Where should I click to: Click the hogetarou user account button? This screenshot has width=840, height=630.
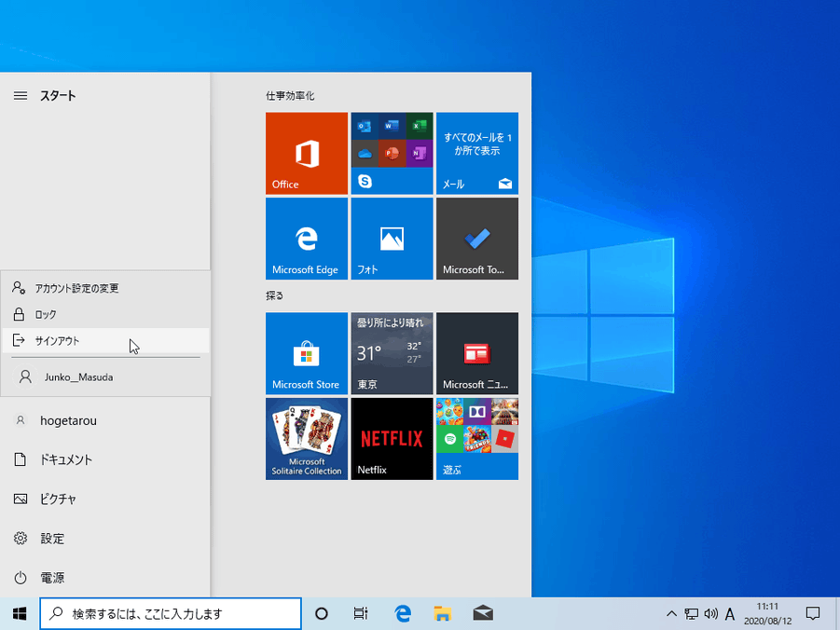(x=105, y=420)
